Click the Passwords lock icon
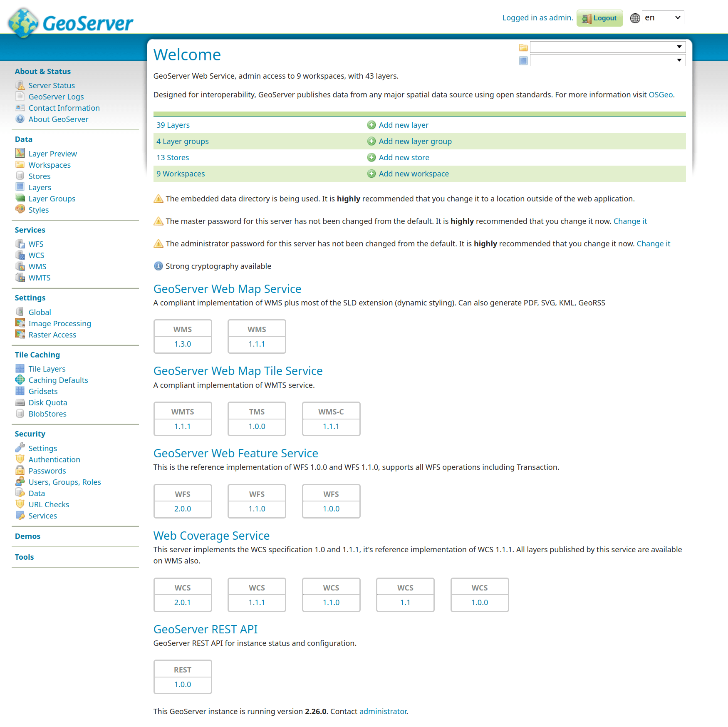This screenshot has width=728, height=727. coord(20,470)
